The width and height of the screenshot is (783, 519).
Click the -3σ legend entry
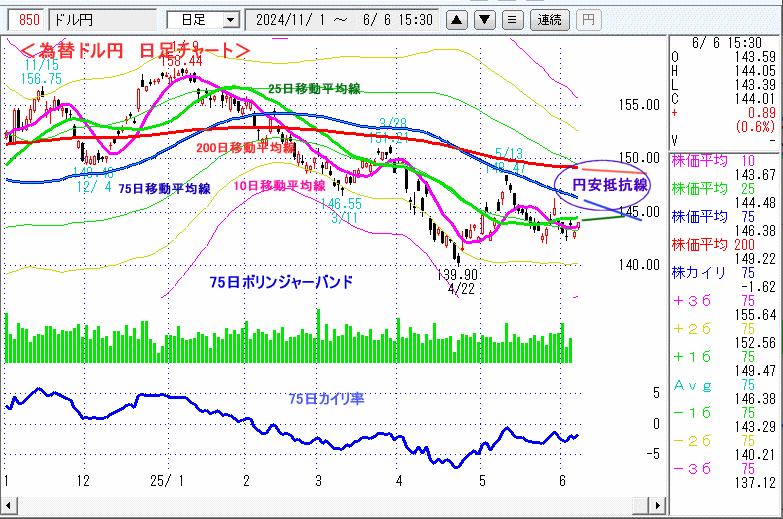coord(714,469)
